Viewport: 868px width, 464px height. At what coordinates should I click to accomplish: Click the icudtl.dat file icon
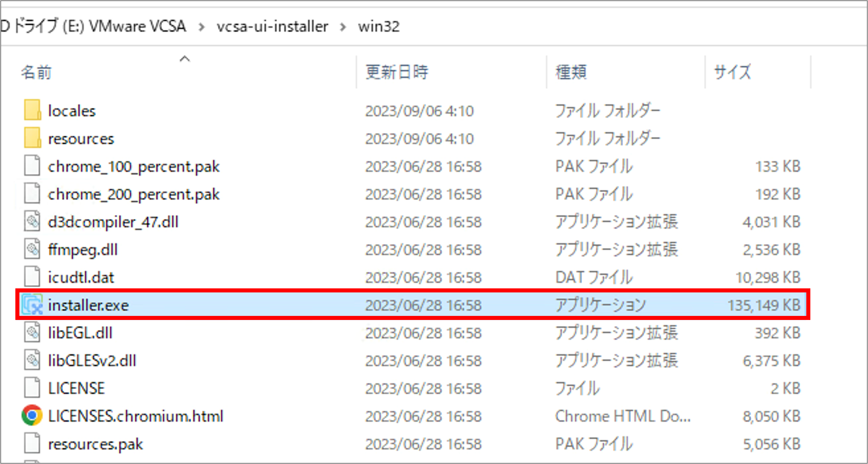[x=32, y=276]
